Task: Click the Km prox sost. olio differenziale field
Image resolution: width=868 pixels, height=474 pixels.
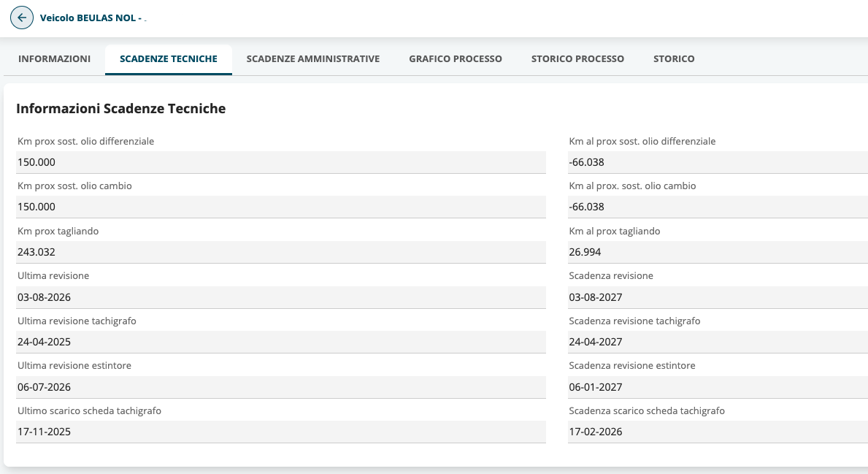Action: pyautogui.click(x=281, y=162)
